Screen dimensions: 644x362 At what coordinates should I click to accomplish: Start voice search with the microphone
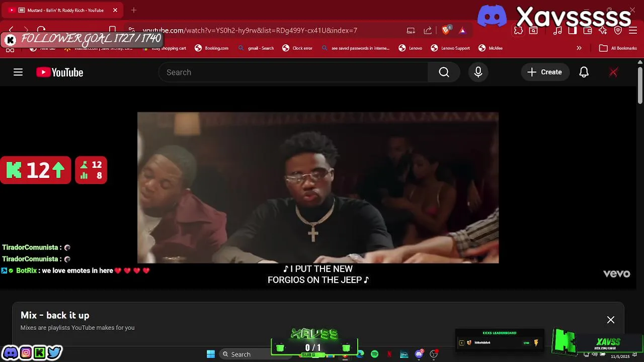click(x=478, y=72)
